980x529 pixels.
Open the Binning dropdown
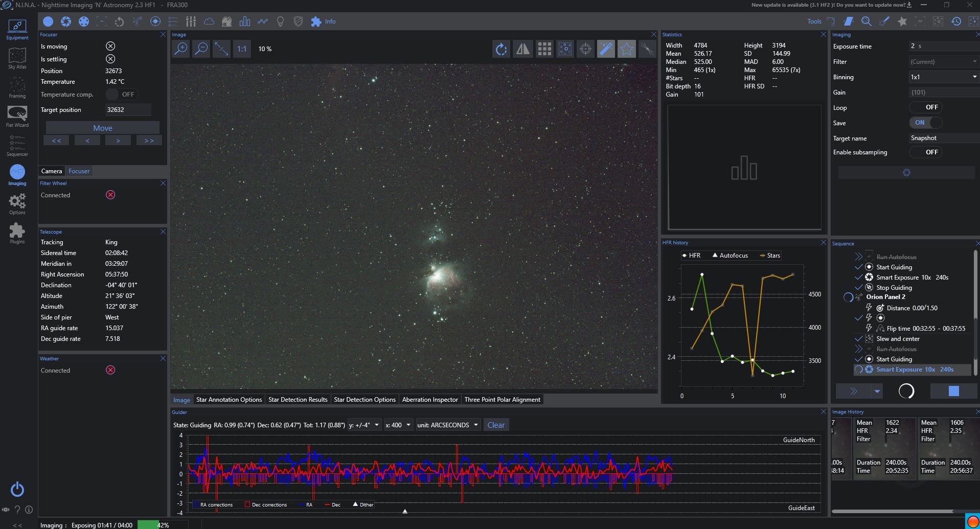pyautogui.click(x=943, y=77)
